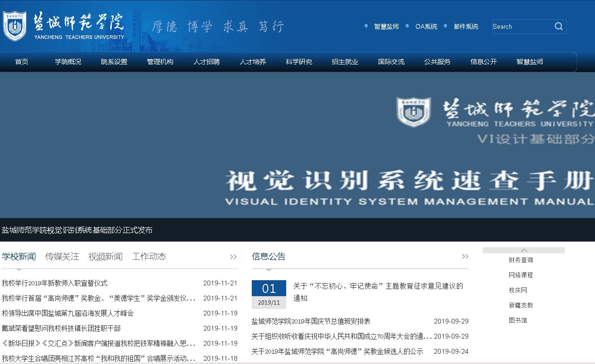Switch to the 工作动态 tab

pyautogui.click(x=149, y=257)
